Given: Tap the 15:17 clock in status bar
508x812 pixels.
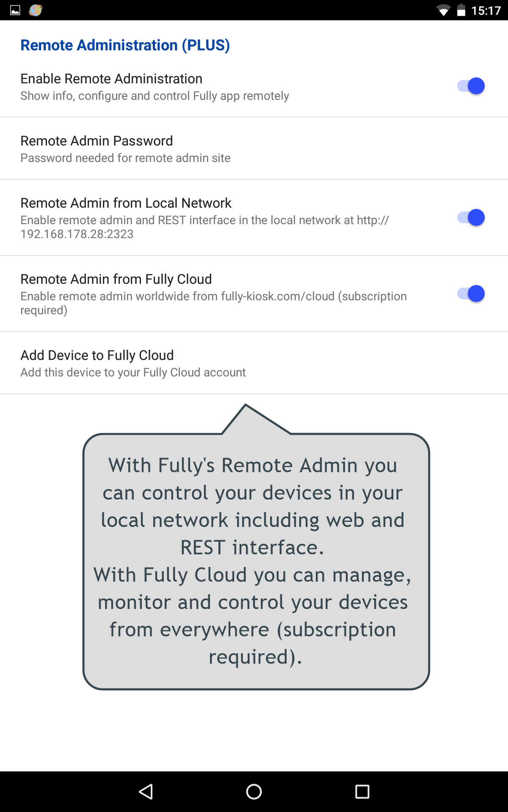Looking at the screenshot, I should pos(486,11).
